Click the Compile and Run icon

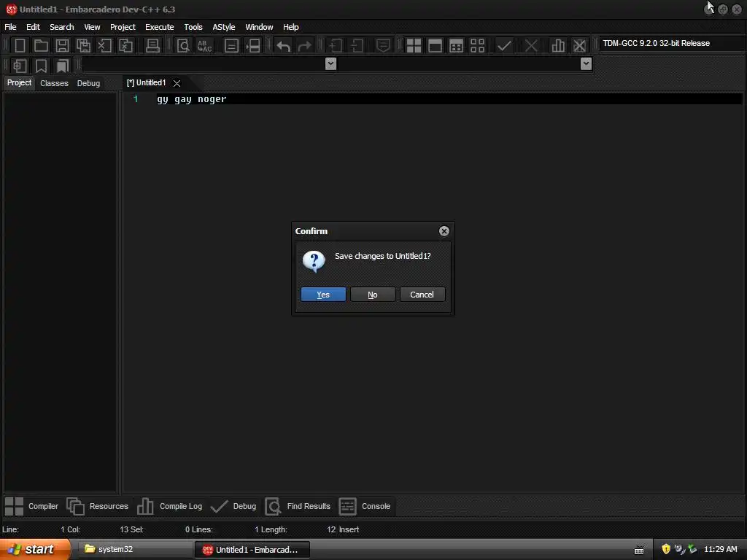[x=456, y=46]
